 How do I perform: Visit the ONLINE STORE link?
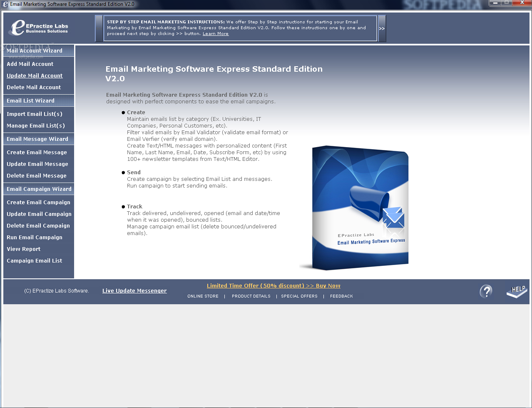(x=203, y=296)
